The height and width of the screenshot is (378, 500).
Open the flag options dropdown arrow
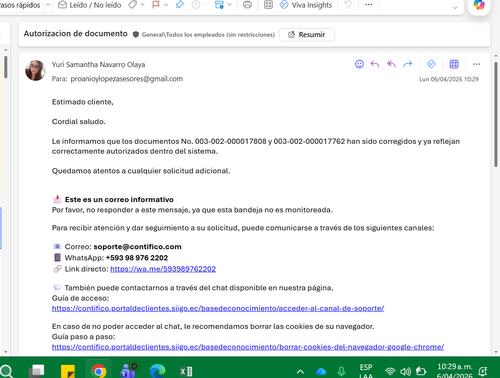pyautogui.click(x=166, y=5)
